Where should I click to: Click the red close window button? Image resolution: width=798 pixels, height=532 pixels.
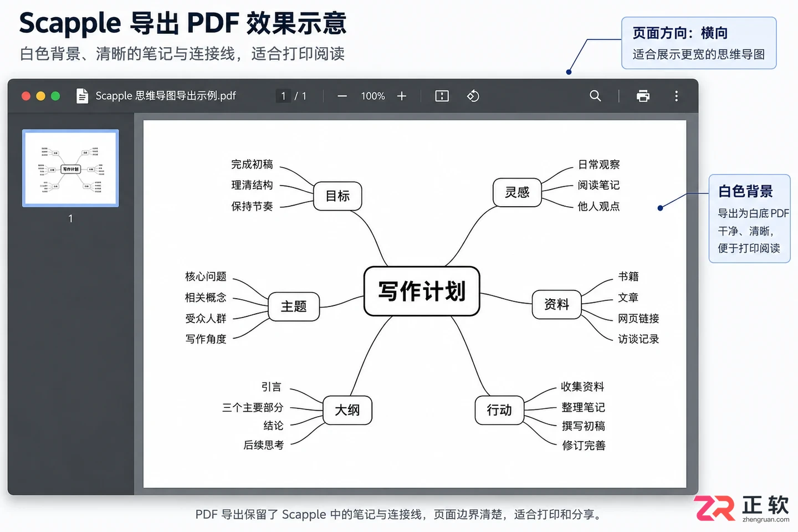point(26,96)
